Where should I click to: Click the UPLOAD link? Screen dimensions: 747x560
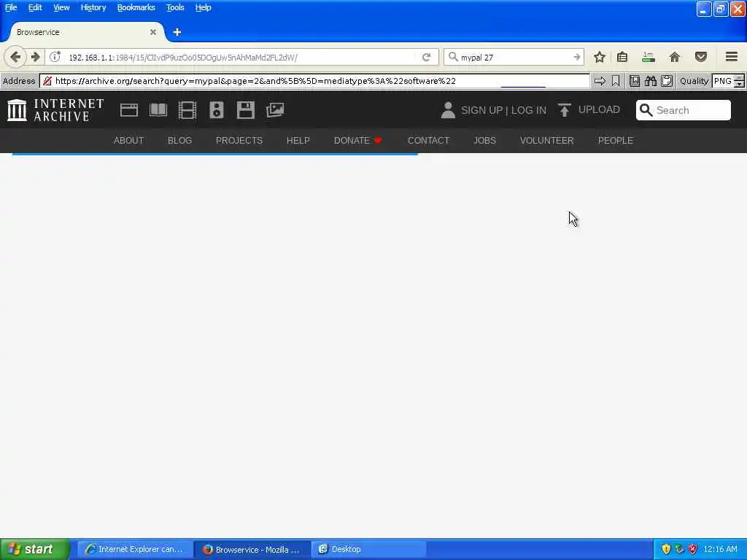coord(599,110)
